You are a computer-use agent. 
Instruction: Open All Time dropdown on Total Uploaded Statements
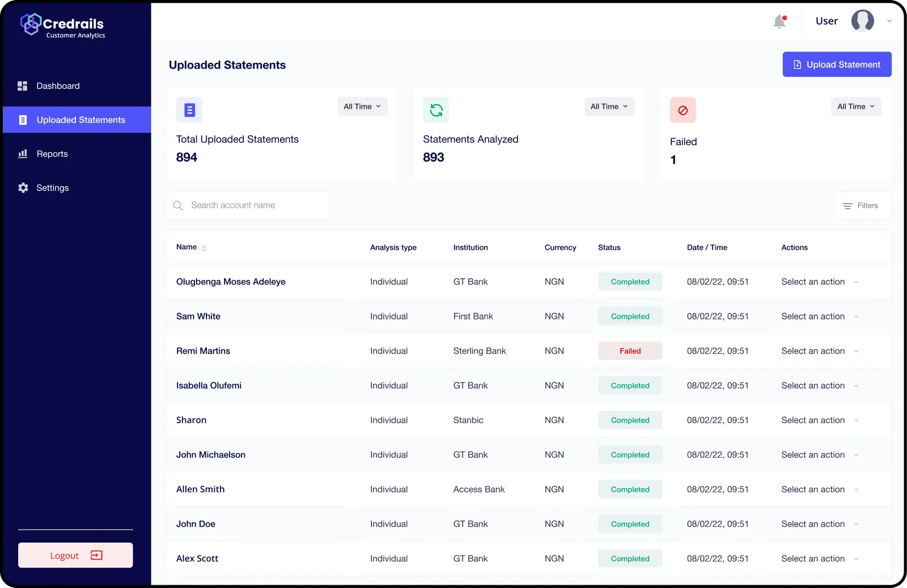pos(362,106)
